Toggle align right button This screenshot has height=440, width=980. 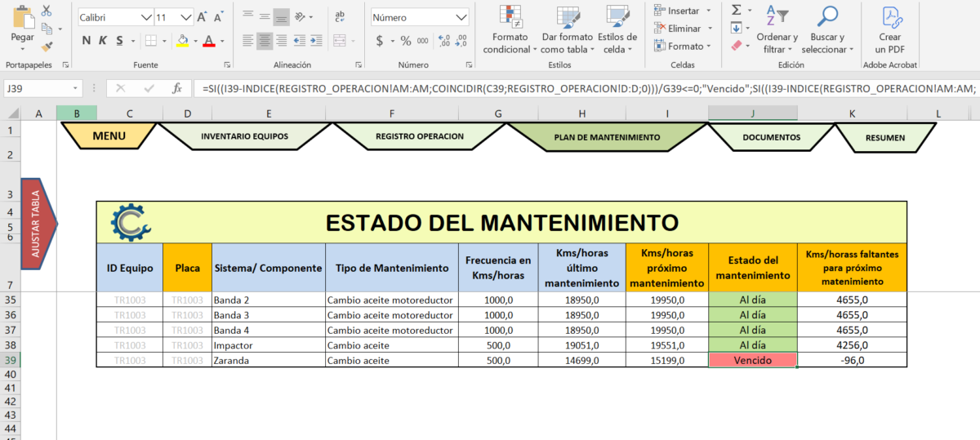click(x=283, y=41)
